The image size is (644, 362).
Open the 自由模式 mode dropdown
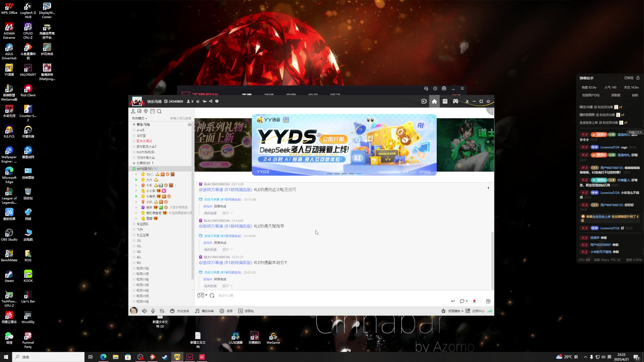(x=140, y=118)
